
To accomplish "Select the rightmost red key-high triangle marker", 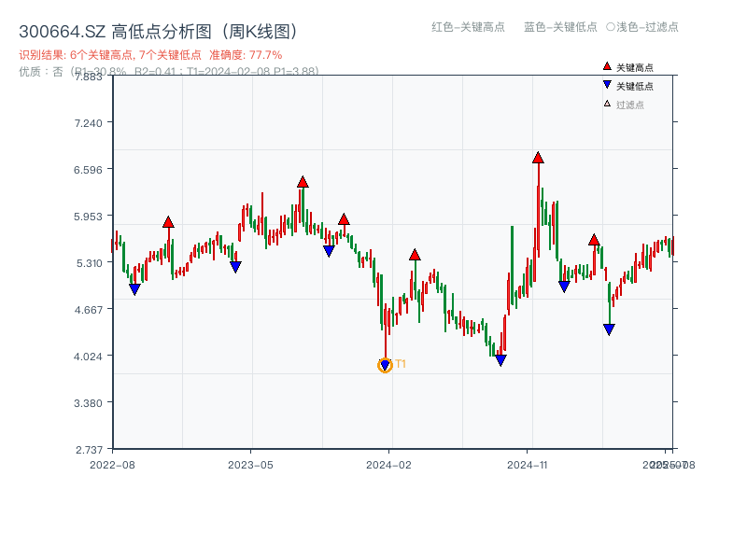I will pyautogui.click(x=594, y=240).
